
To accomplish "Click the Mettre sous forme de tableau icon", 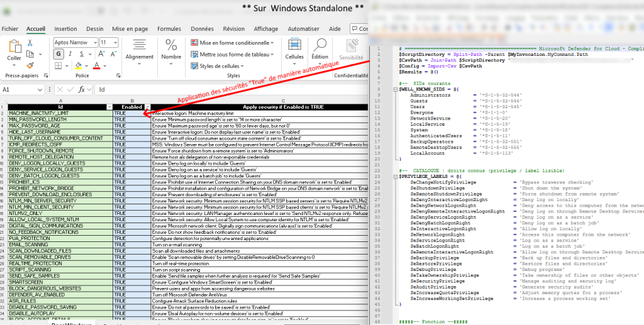I will pos(194,54).
